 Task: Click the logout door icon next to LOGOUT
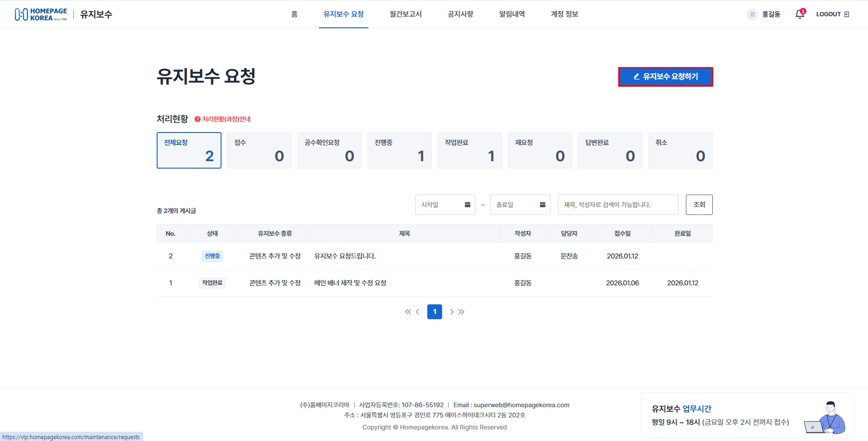click(848, 14)
